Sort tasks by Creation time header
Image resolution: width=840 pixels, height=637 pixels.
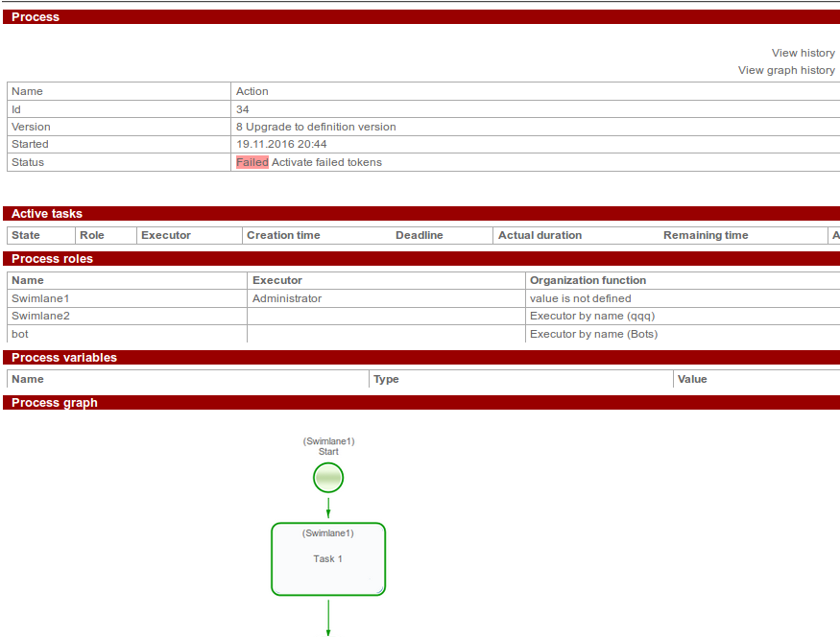click(x=283, y=235)
